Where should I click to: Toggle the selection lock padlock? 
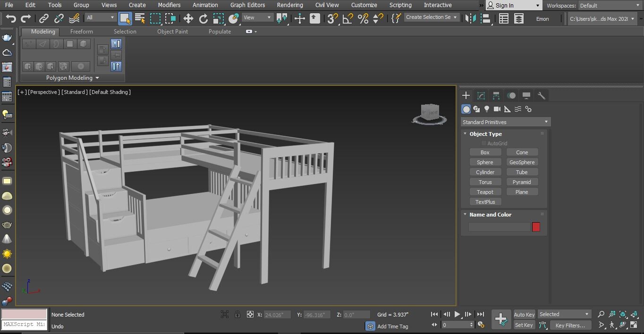237,314
